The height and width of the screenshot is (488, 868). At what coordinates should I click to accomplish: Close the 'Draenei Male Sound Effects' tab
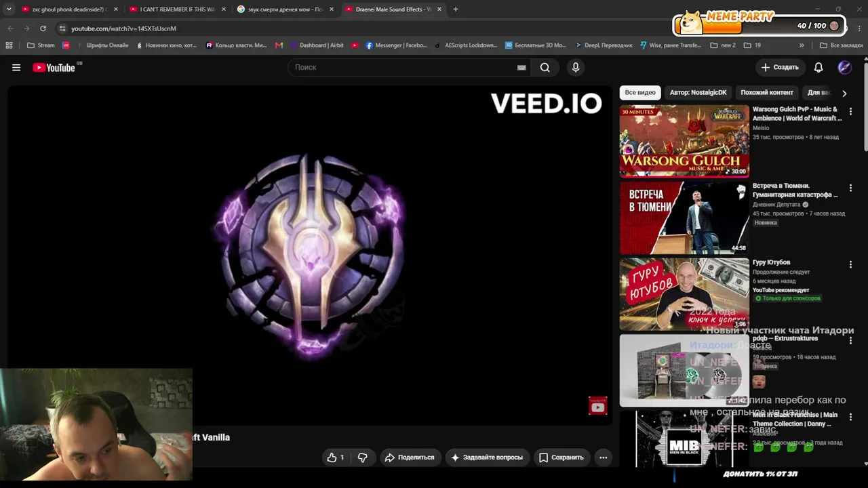click(x=439, y=9)
